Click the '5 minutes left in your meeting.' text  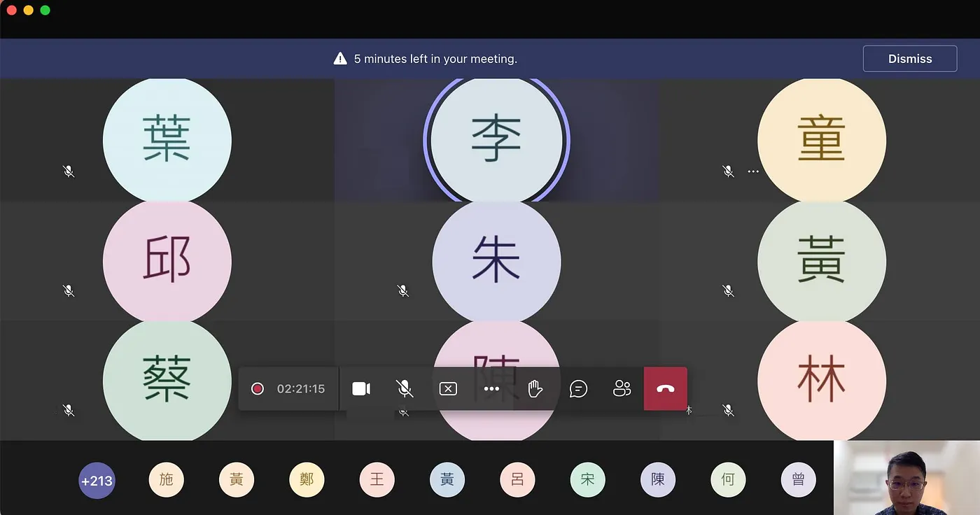tap(435, 59)
